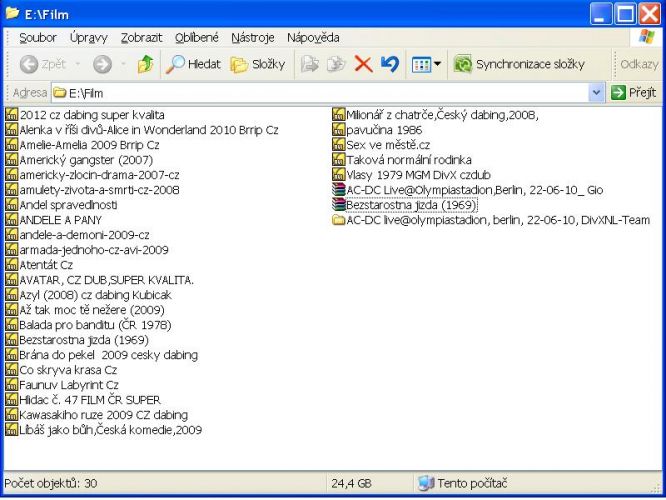The width and height of the screenshot is (666, 500).
Task: Open the Forward history dropdown arrow
Action: [123, 64]
